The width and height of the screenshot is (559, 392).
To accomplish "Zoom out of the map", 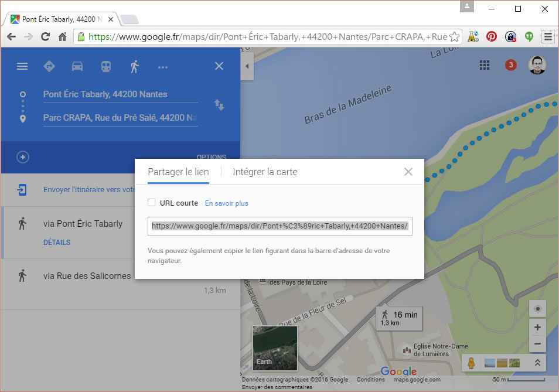I will pos(537,343).
